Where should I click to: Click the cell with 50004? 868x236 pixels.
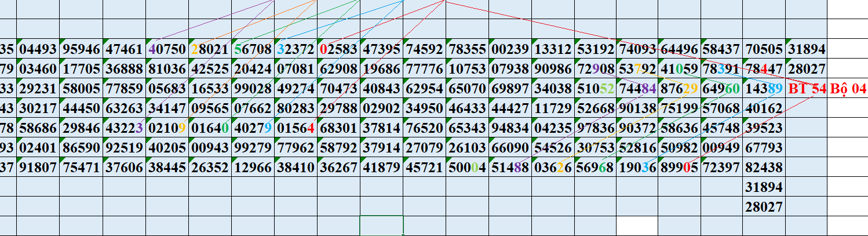[467, 168]
